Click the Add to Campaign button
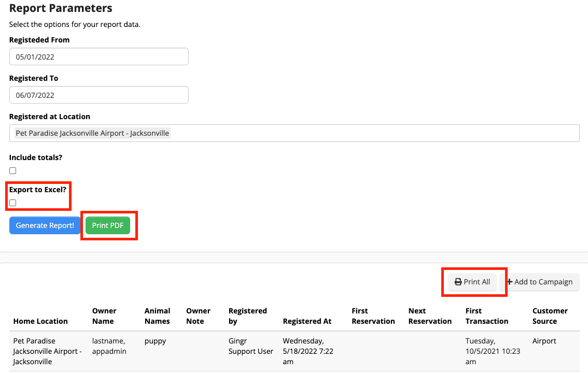This screenshot has width=588, height=373. pos(541,281)
